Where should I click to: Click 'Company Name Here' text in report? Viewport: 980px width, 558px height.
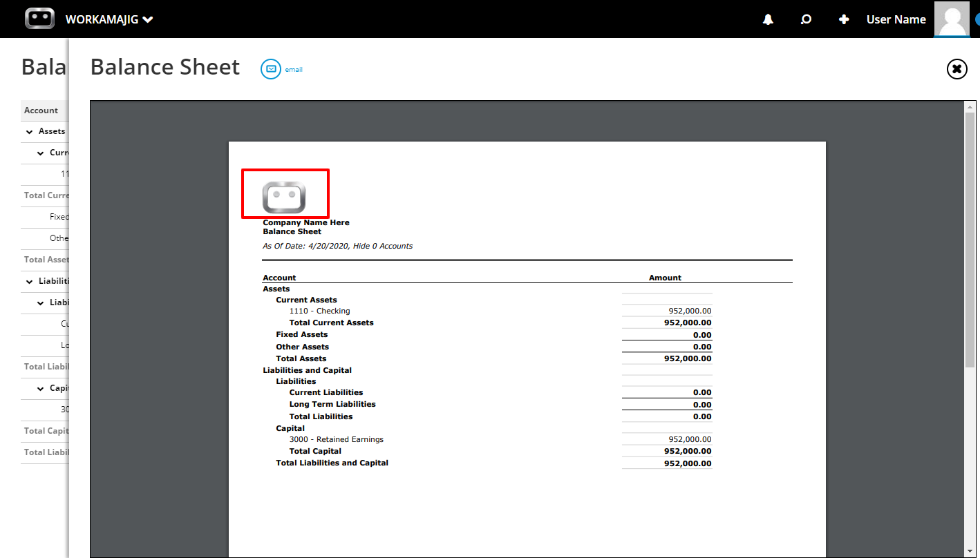click(306, 222)
